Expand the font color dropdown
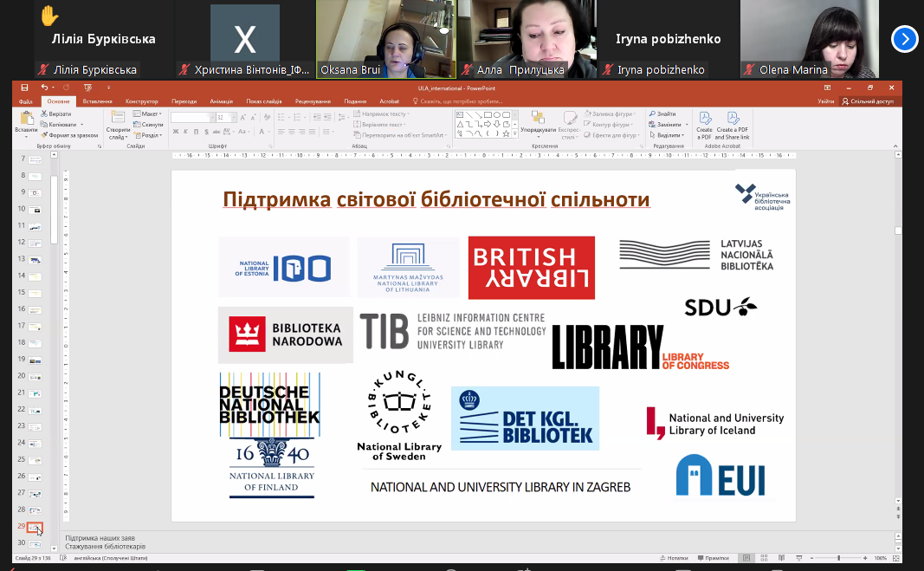This screenshot has width=924, height=571. tap(268, 132)
